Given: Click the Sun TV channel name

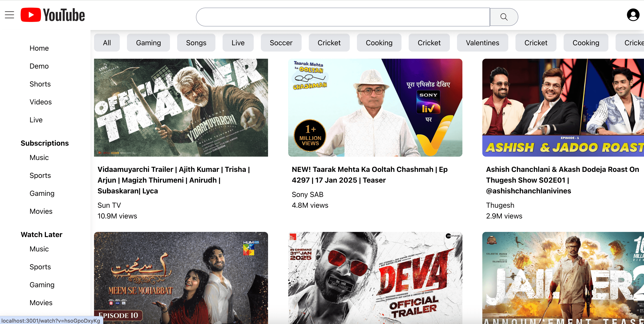Looking at the screenshot, I should tap(109, 205).
